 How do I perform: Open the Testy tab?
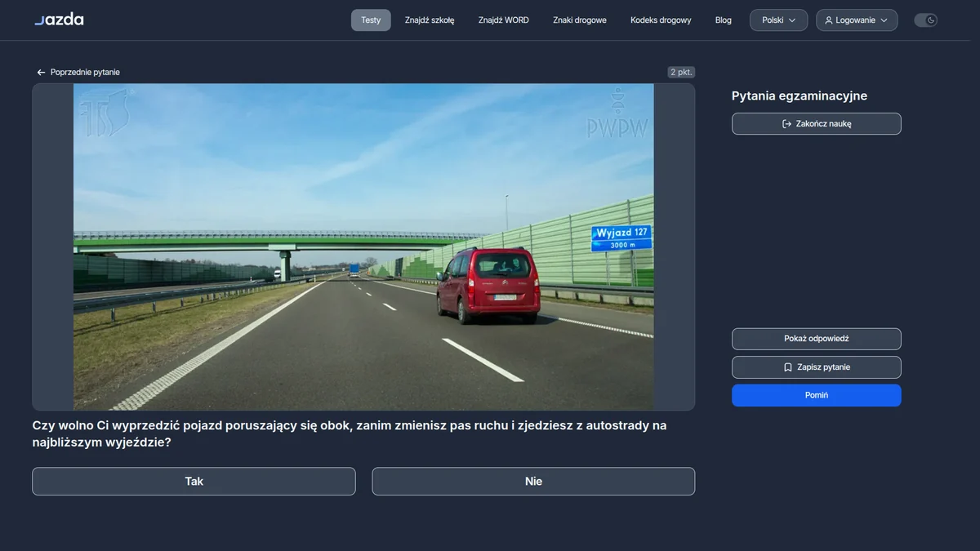pyautogui.click(x=371, y=20)
